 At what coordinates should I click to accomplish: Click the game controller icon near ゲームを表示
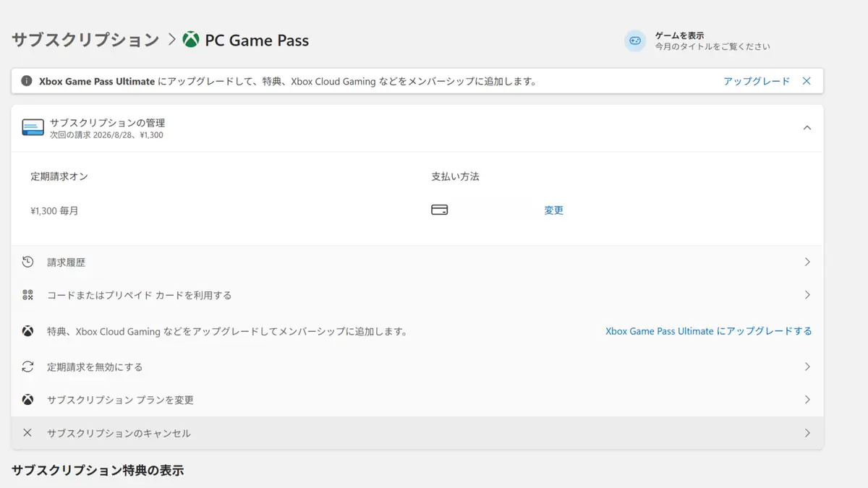635,40
